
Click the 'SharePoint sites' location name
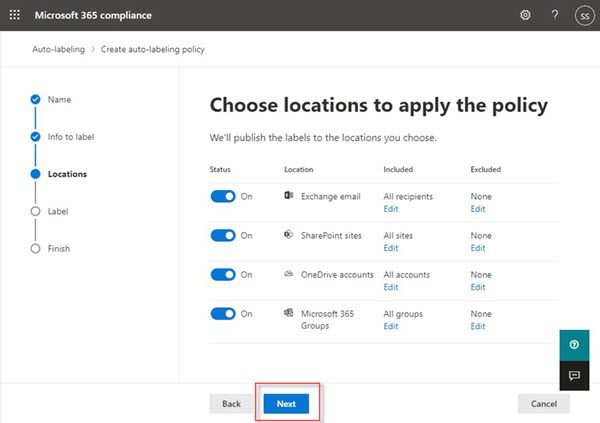click(331, 235)
